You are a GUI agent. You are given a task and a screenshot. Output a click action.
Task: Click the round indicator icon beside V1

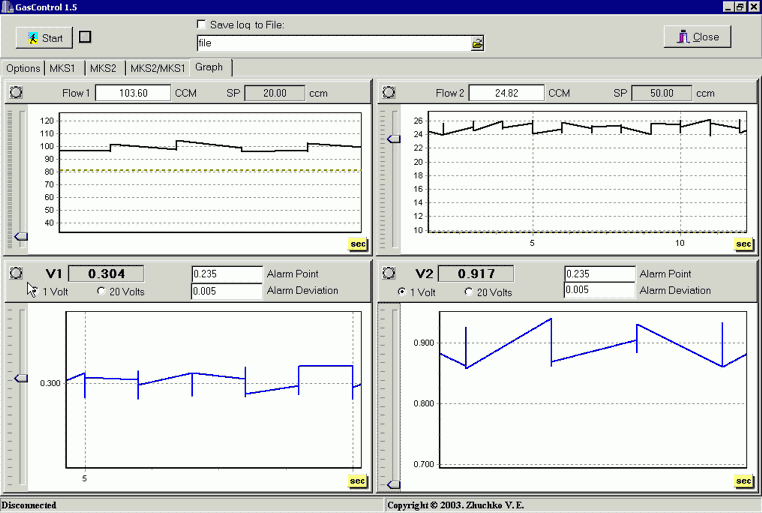17,273
